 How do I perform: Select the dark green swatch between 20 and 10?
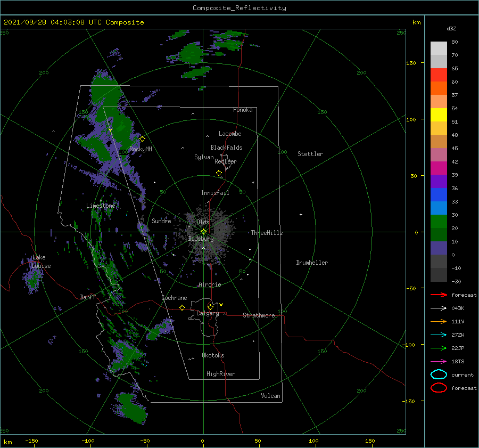tap(439, 234)
